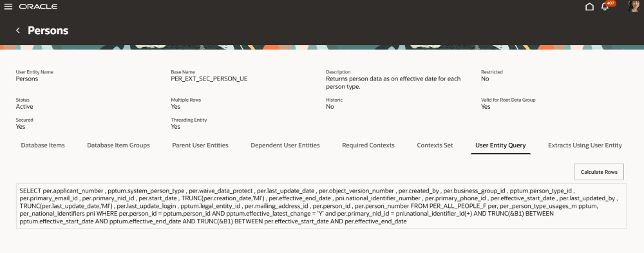Open the user profile avatar
This screenshot has height=253, width=644.
(x=634, y=6)
